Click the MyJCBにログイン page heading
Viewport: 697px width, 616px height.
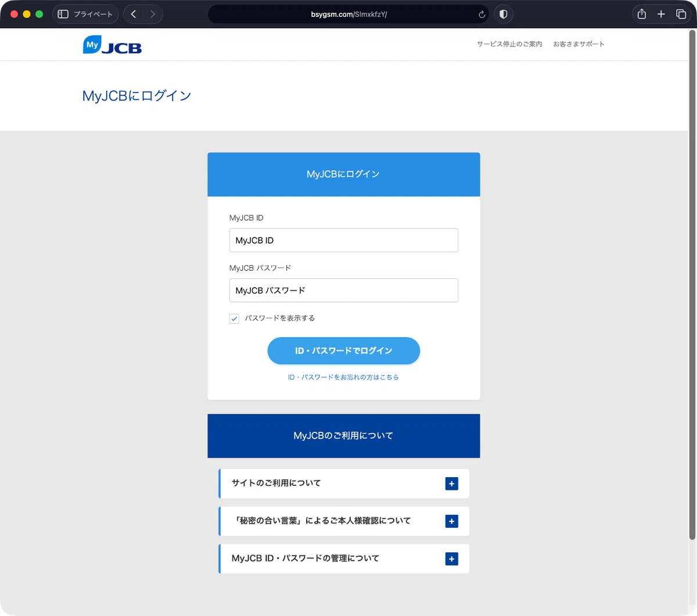136,96
